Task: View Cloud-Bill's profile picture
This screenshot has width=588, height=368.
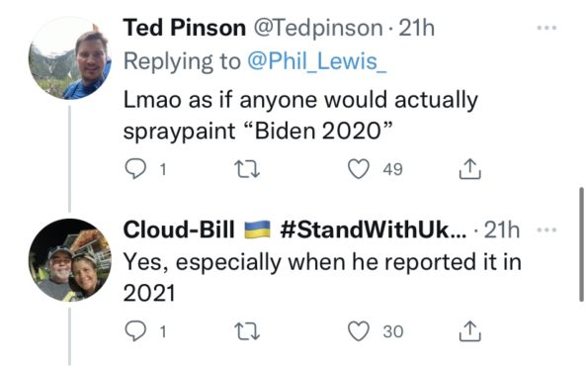Action: point(70,260)
